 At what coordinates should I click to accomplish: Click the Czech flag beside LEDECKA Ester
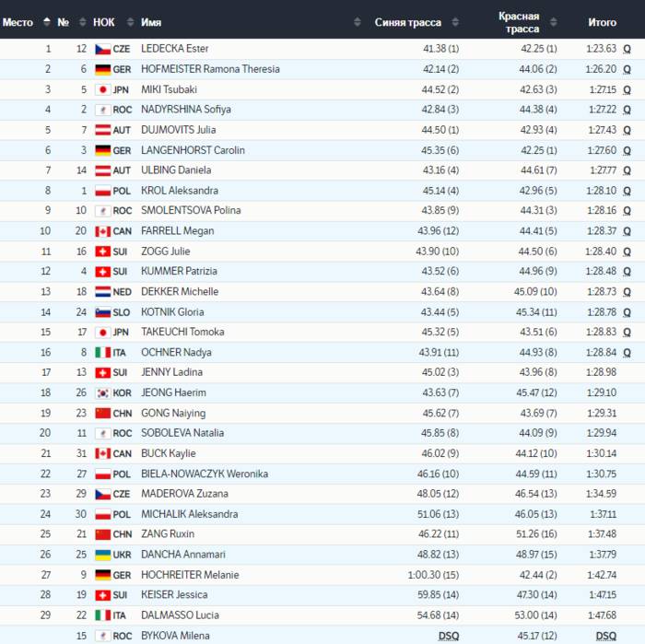coord(102,49)
